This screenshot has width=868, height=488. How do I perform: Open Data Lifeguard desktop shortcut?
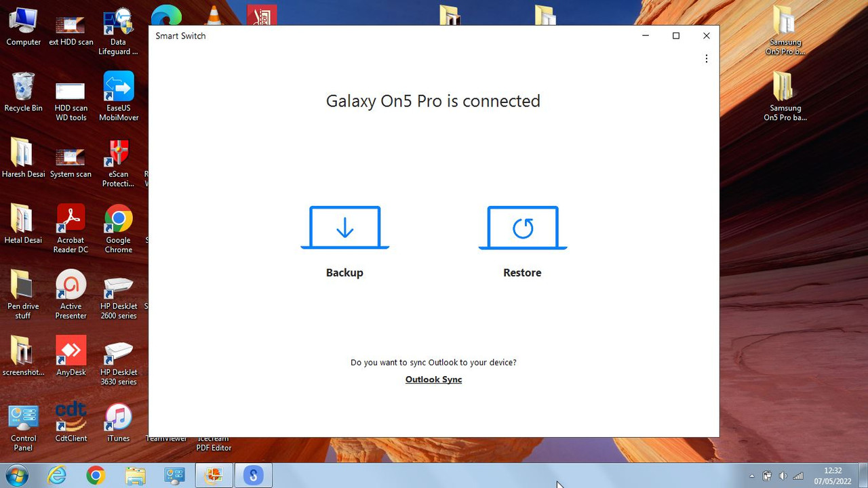click(x=118, y=32)
